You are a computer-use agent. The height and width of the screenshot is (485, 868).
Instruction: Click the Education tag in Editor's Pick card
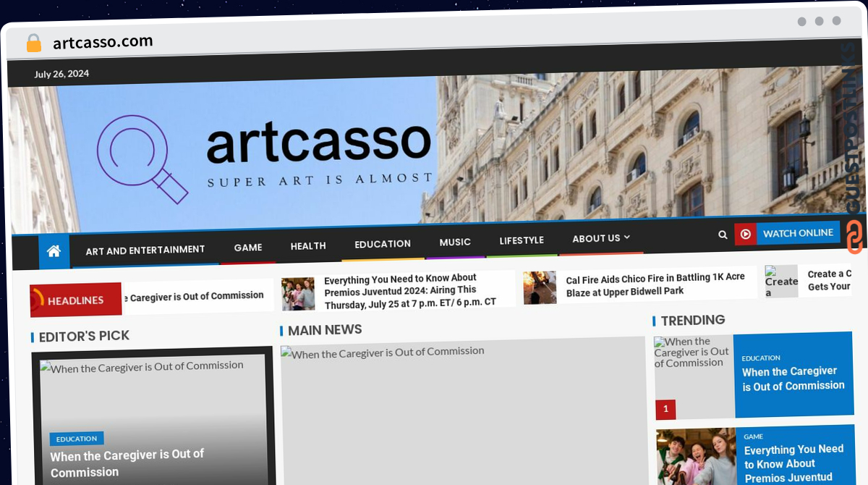click(x=77, y=439)
